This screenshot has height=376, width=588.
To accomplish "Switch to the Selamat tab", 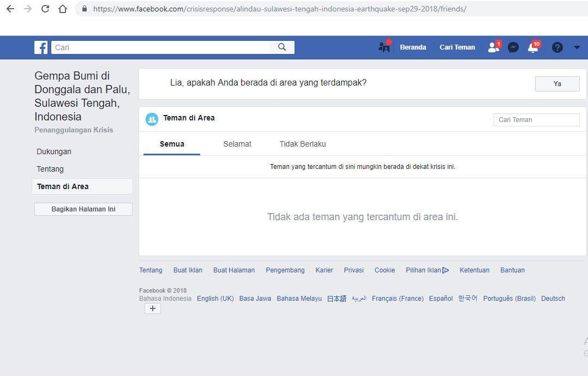I will [237, 144].
